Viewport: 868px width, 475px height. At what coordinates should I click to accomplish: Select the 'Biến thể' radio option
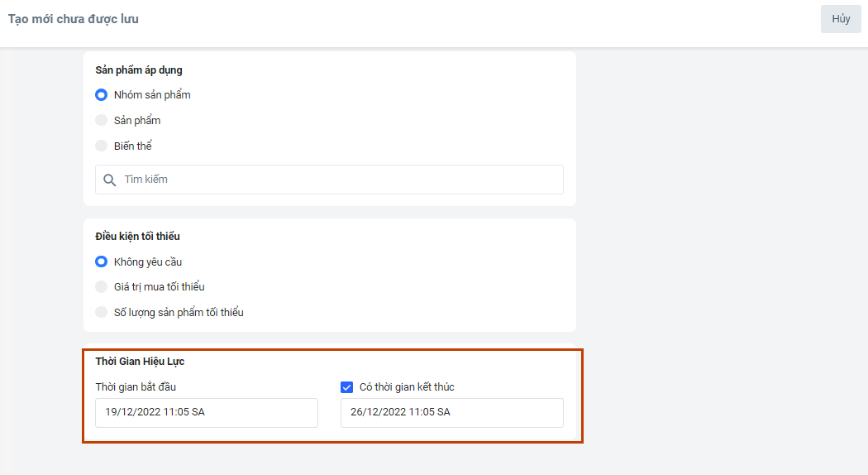click(x=102, y=146)
